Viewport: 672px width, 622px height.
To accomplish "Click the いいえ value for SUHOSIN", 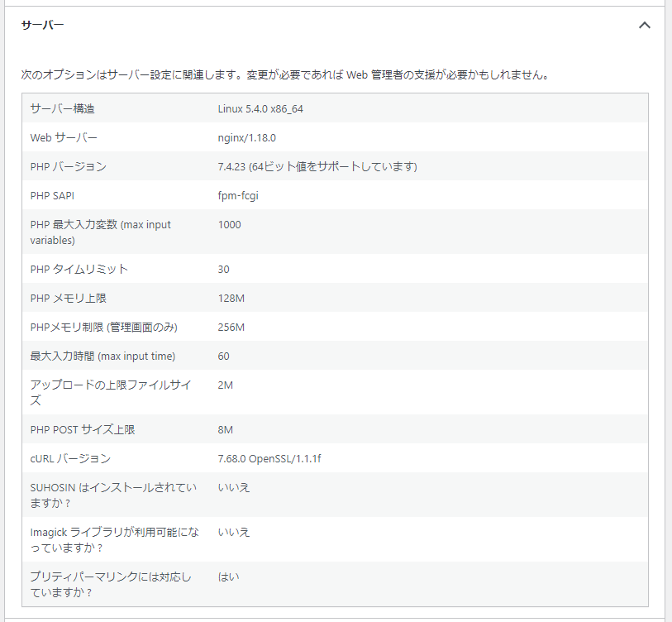I will [234, 487].
